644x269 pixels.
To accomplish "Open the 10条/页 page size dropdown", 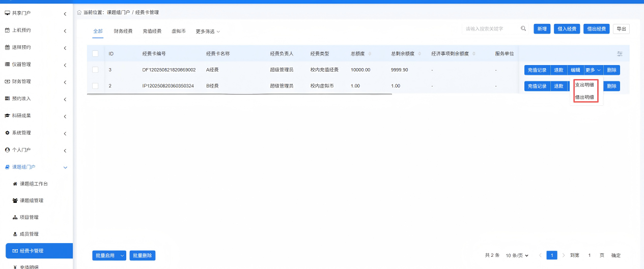I will point(517,255).
